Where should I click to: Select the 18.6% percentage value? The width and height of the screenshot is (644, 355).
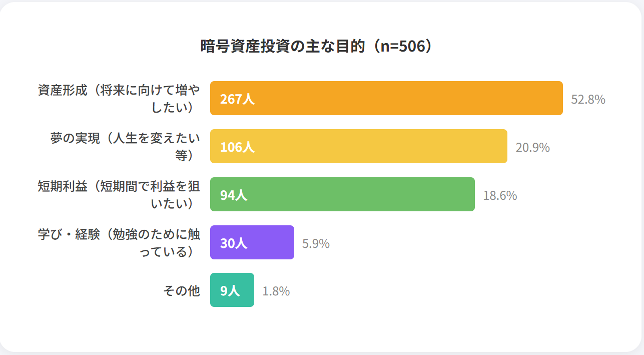499,195
